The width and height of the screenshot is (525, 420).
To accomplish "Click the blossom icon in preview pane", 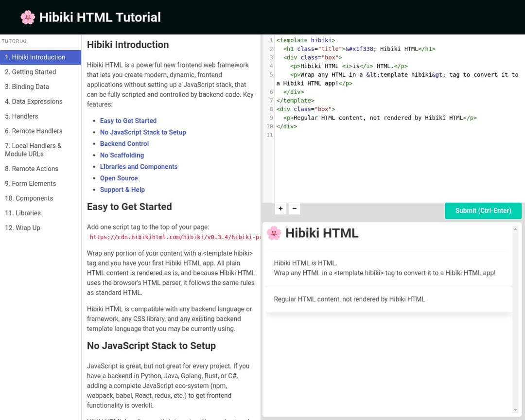I will coord(274,233).
